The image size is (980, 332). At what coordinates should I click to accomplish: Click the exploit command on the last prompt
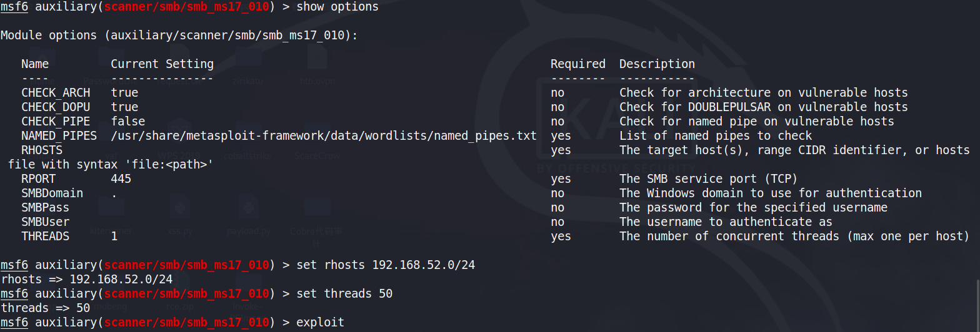pyautogui.click(x=320, y=323)
